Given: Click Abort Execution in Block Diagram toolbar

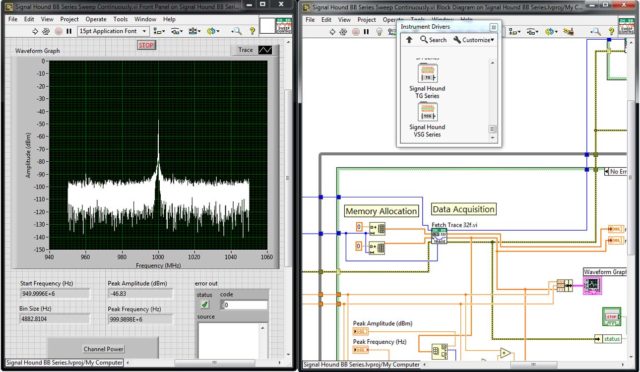Looking at the screenshot, I should 356,31.
